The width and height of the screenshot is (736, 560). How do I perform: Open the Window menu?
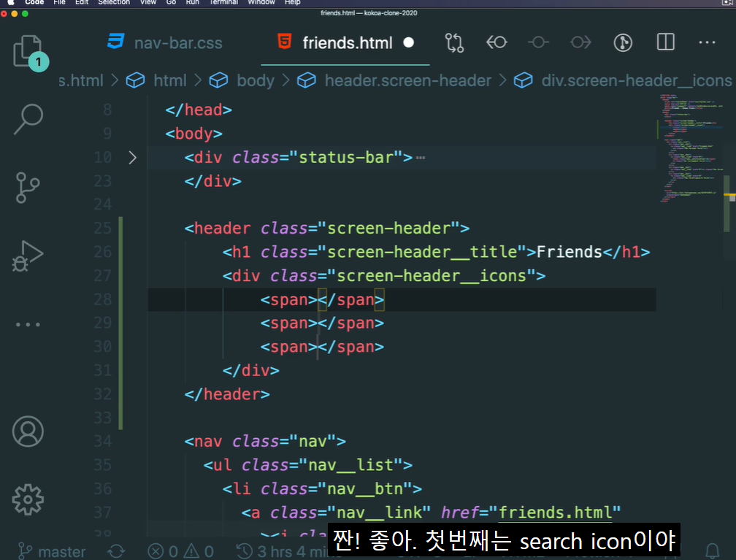click(x=261, y=2)
